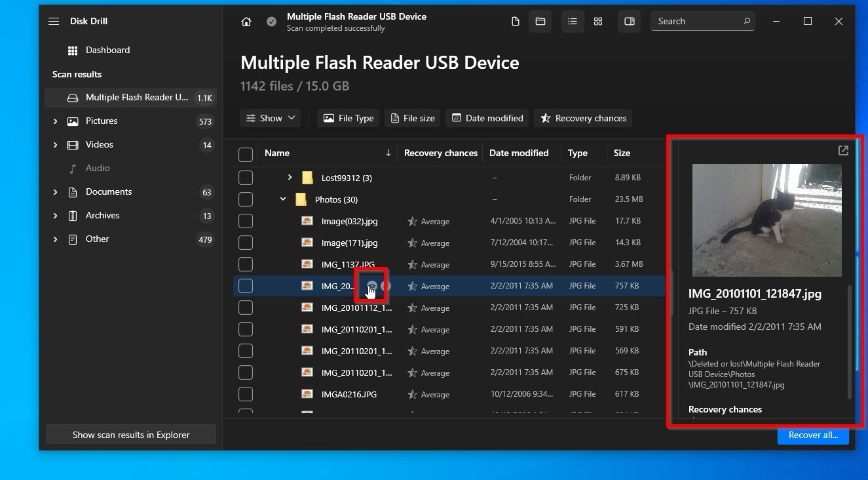This screenshot has width=868, height=480.
Task: Tick the select-all checkbox in the header
Action: [x=246, y=154]
